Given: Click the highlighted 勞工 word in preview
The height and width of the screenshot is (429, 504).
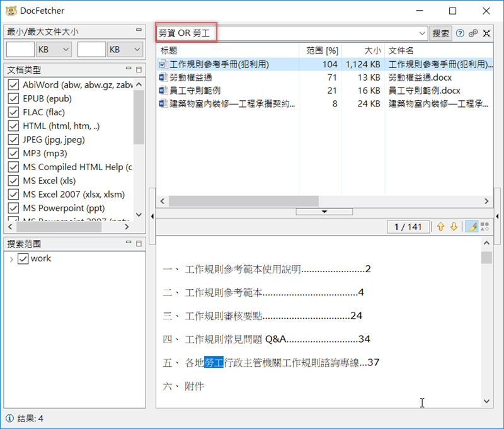Looking at the screenshot, I should pos(214,362).
